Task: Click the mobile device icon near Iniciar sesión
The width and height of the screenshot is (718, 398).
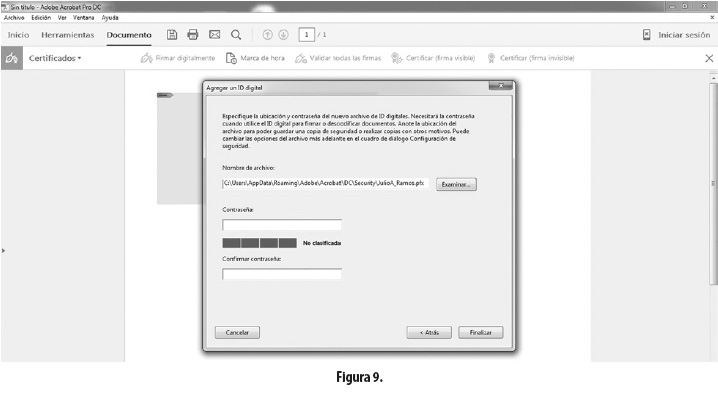Action: pos(646,35)
